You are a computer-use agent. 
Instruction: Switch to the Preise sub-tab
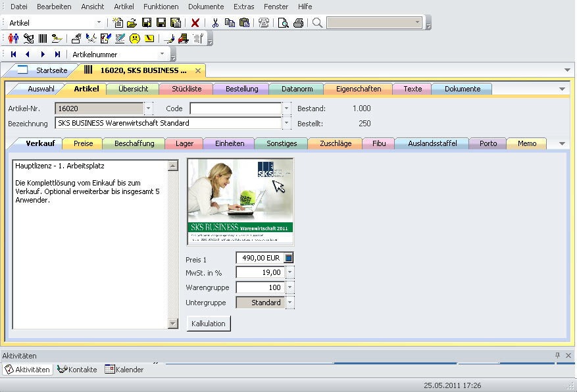83,143
